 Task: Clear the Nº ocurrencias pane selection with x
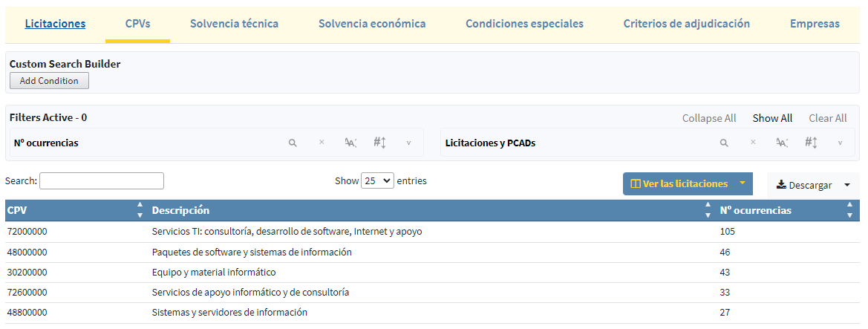(322, 143)
